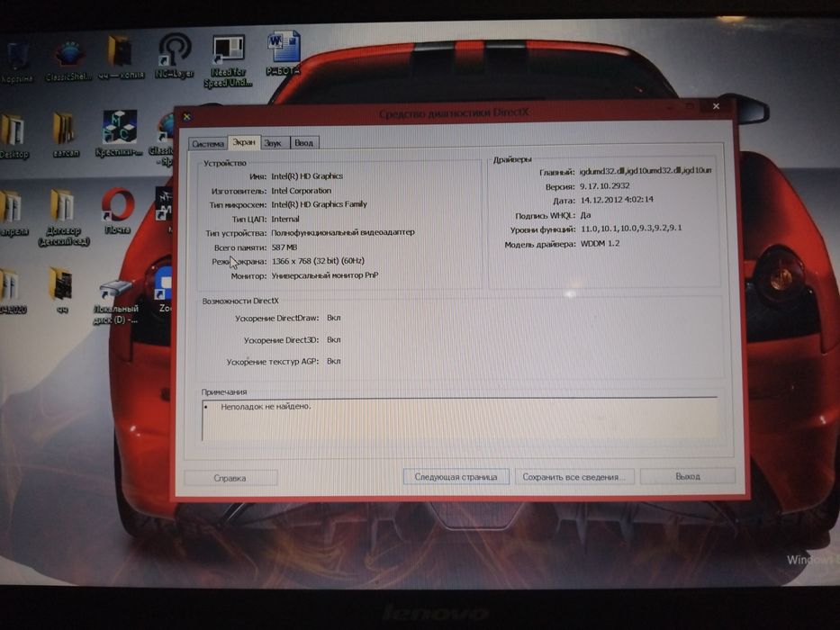
Task: Click the Справка button
Action: (230, 478)
